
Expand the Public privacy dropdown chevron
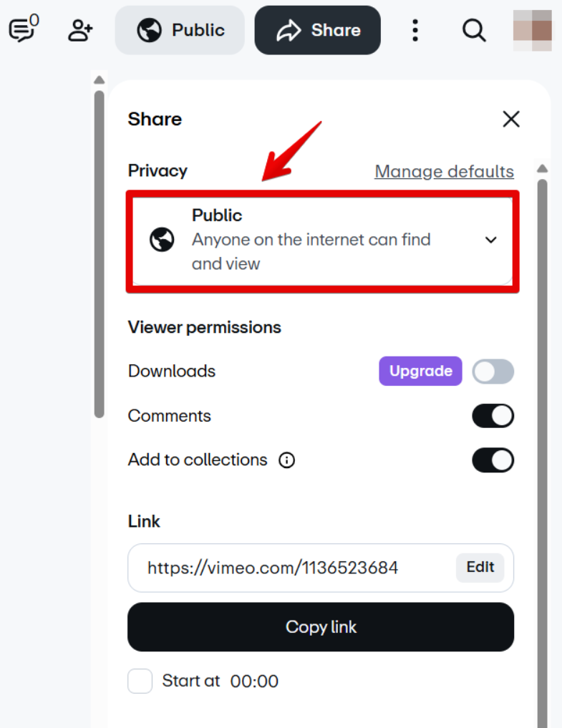[491, 240]
